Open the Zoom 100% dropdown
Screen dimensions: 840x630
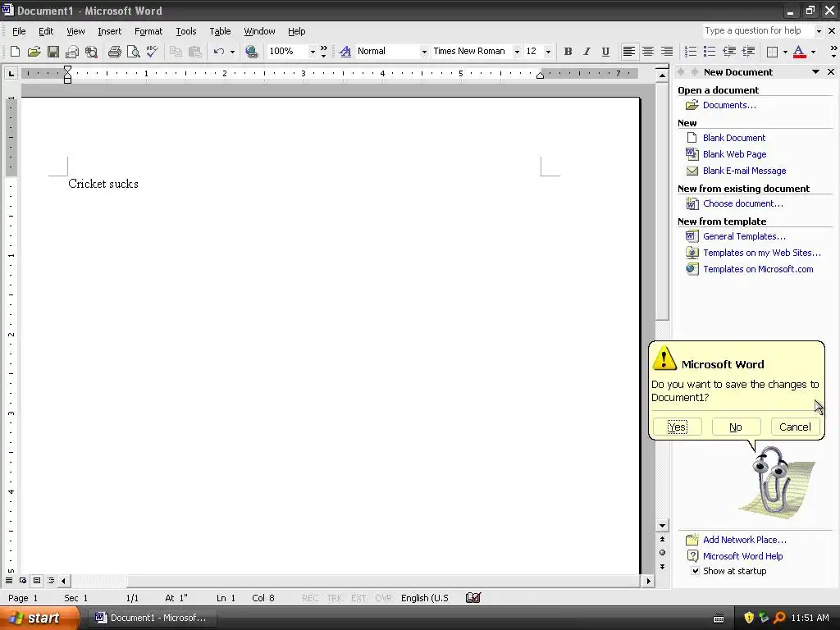[x=313, y=52]
